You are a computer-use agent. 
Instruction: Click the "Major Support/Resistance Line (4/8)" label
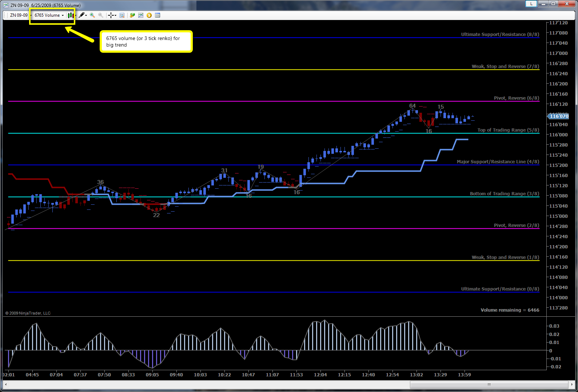(498, 162)
